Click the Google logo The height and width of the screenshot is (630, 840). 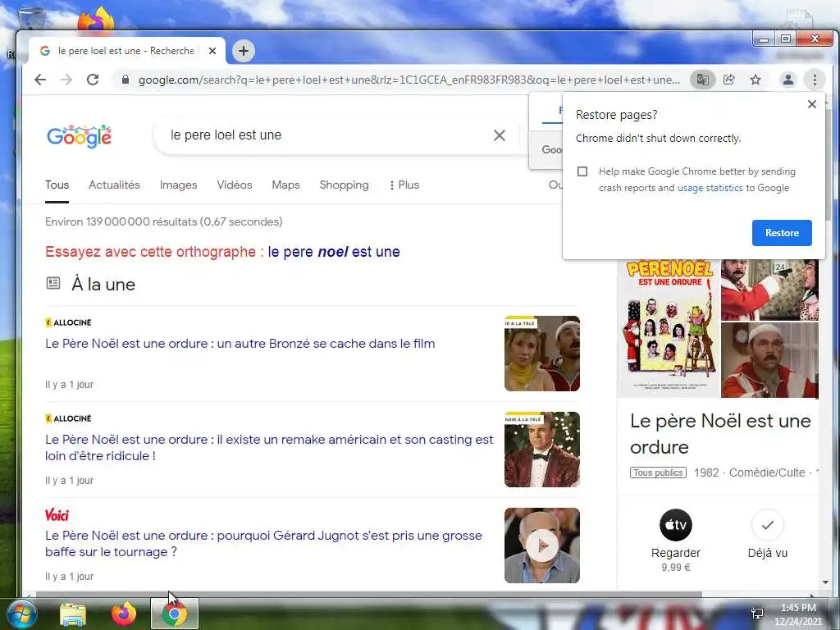click(x=80, y=137)
